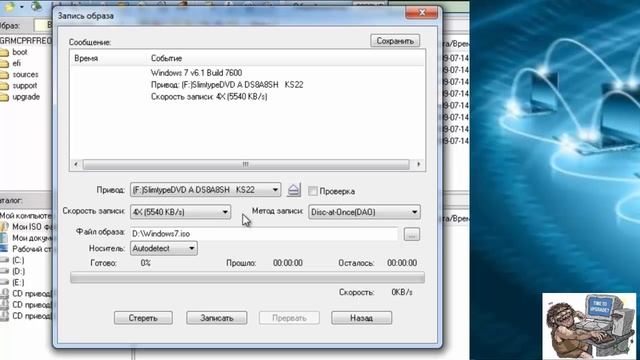This screenshot has height=360, width=640.
Task: Click the caveman computer thumbnail image
Action: click(589, 326)
